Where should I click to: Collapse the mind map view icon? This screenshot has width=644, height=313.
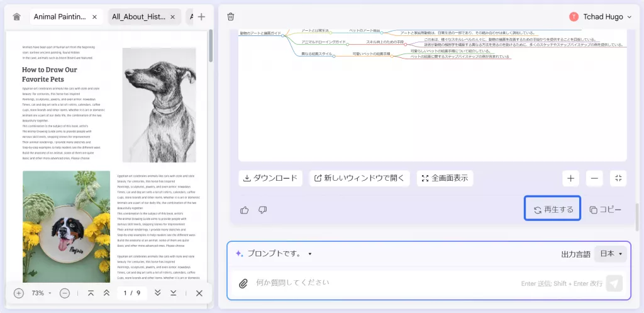619,178
